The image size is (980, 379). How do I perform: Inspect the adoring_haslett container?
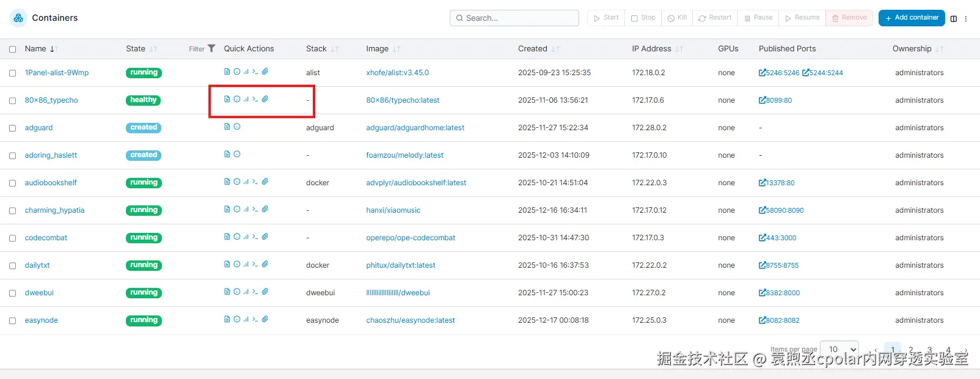coord(237,154)
